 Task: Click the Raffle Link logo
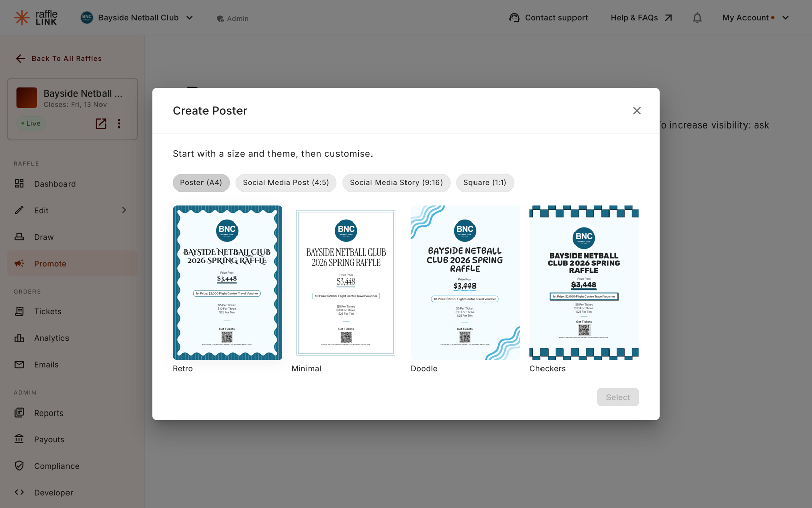pyautogui.click(x=36, y=18)
